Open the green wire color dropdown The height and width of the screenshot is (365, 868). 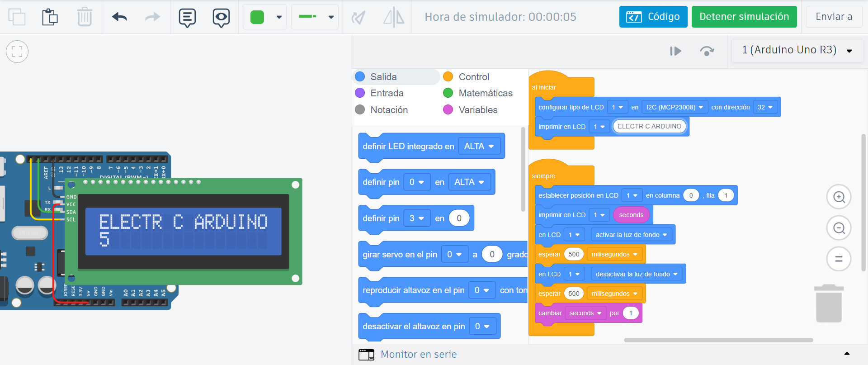click(265, 17)
